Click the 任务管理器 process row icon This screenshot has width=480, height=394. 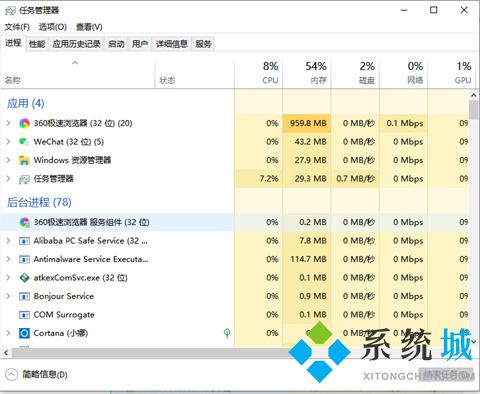coord(24,179)
